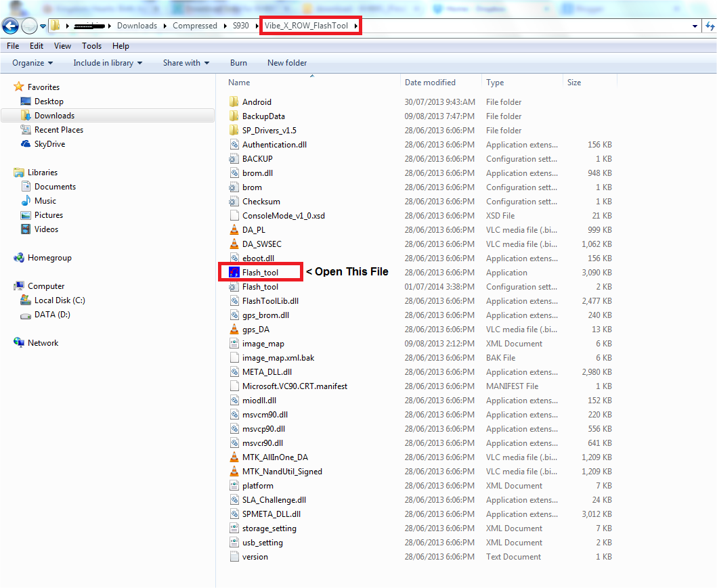717x588 pixels.
Task: Select the DA_SWSEC VLC cone icon
Action: tap(234, 244)
